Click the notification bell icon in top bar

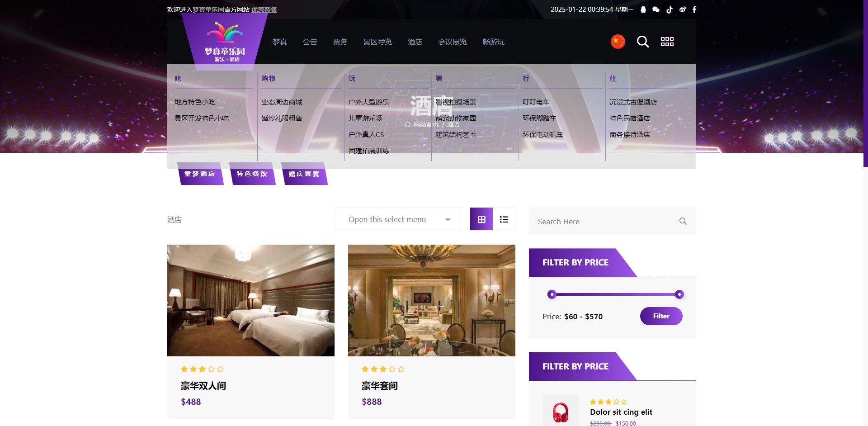pyautogui.click(x=643, y=9)
